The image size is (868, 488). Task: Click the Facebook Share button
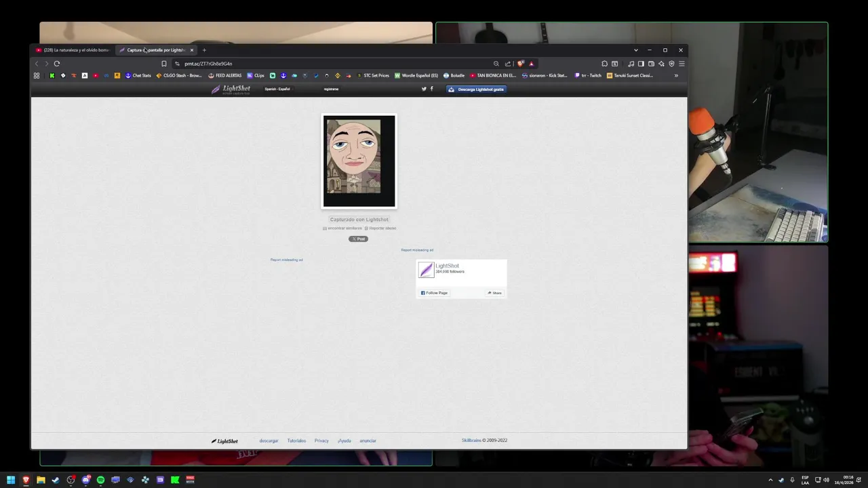tap(494, 293)
